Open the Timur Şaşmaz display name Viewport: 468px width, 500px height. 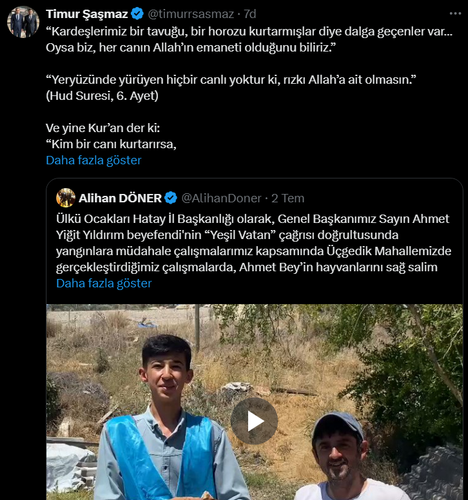(87, 14)
